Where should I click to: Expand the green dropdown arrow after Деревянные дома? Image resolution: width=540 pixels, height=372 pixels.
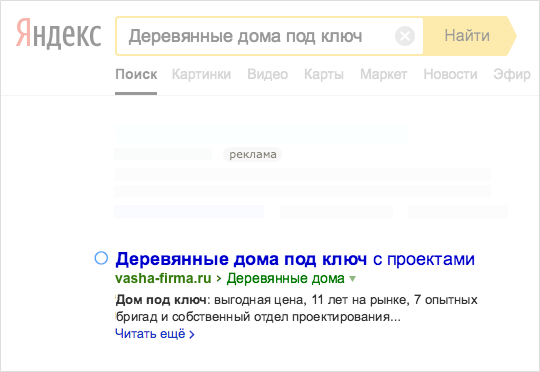[352, 278]
